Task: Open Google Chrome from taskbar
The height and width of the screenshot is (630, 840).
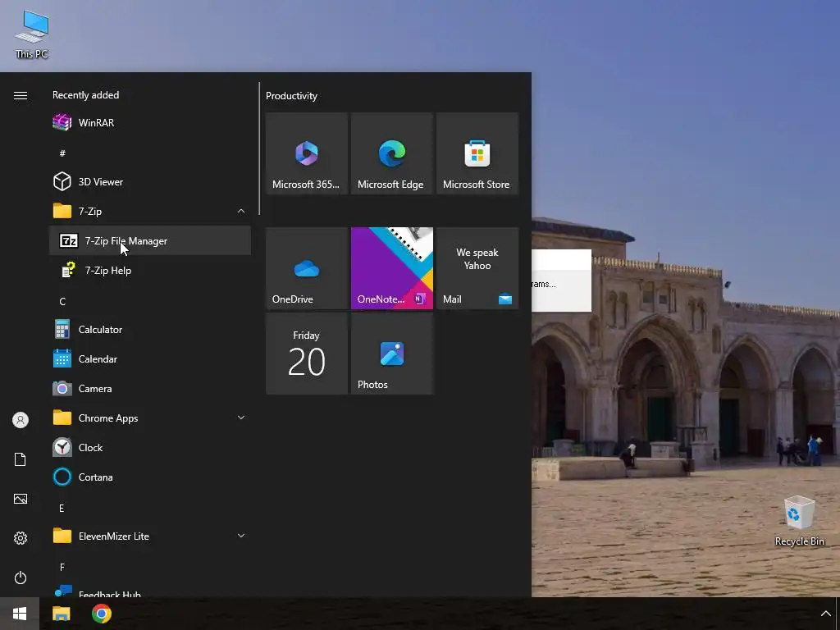Action: (x=101, y=614)
